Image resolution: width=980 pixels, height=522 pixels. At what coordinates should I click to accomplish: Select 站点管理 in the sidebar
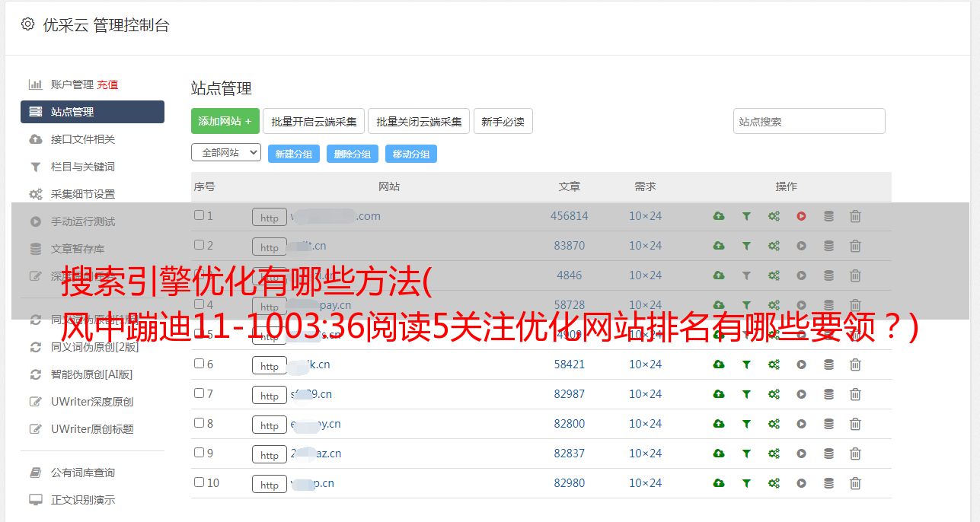click(x=92, y=112)
